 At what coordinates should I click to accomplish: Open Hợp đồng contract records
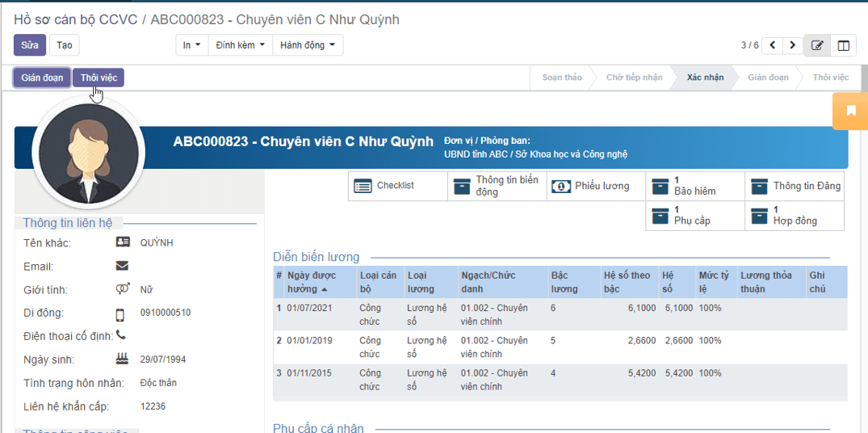794,216
